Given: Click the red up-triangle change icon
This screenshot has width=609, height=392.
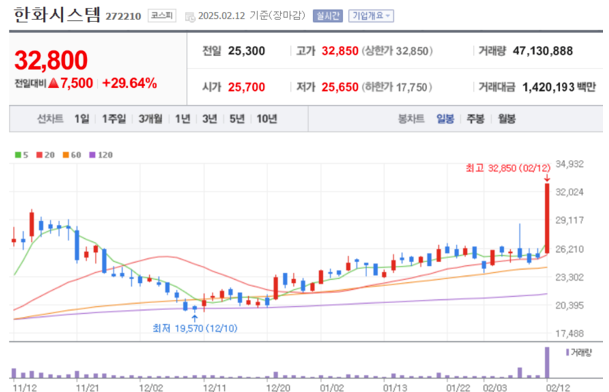Looking at the screenshot, I should pos(54,83).
